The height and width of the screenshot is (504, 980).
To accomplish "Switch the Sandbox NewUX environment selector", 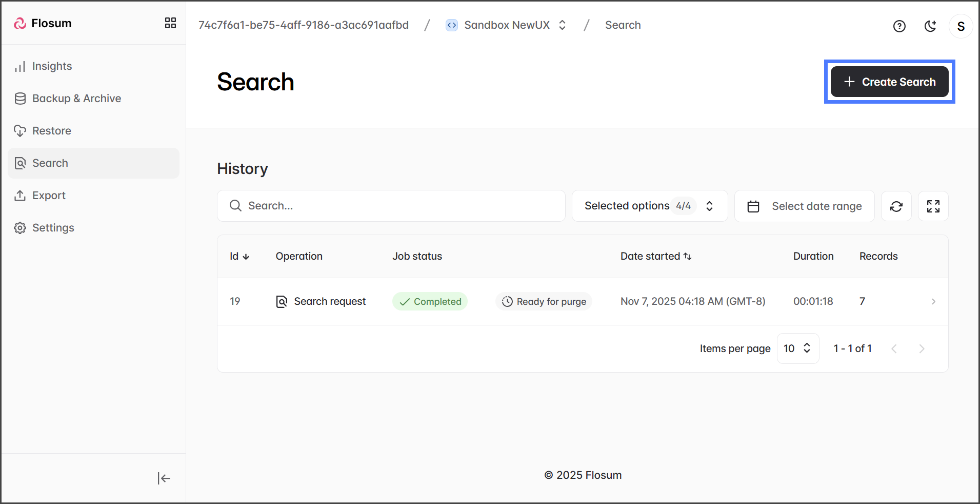I will point(506,25).
